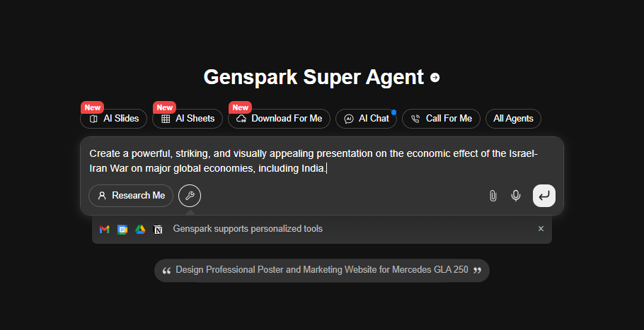
Task: View All Agents list
Action: tap(513, 119)
